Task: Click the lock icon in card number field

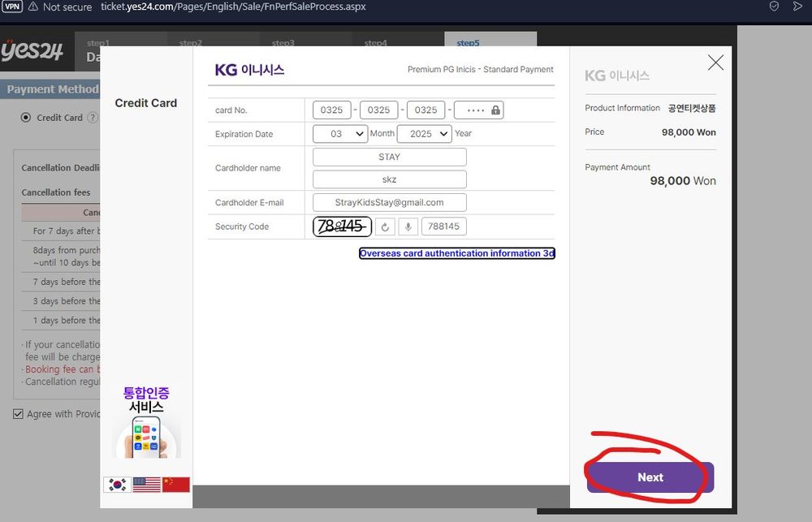Action: pos(495,110)
